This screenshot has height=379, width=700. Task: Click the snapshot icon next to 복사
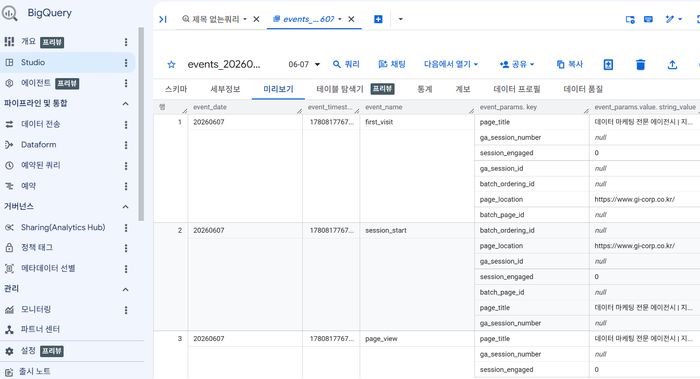click(x=608, y=65)
